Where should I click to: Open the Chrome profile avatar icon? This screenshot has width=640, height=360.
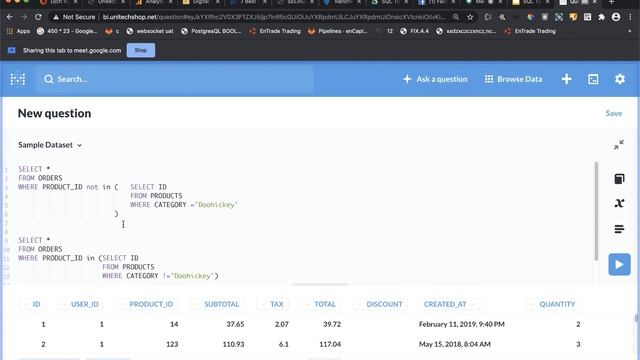click(x=616, y=17)
